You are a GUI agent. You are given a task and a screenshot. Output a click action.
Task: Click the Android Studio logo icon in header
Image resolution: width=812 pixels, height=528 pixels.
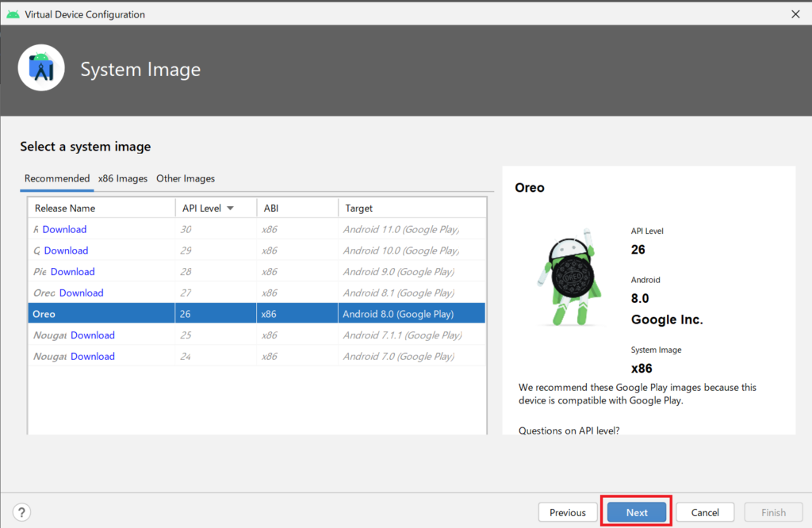(41, 68)
